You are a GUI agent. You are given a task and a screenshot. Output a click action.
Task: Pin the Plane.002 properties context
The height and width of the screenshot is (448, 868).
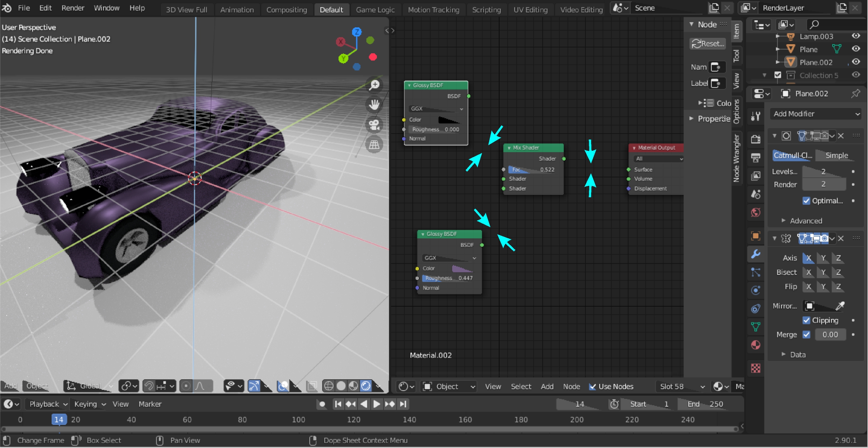point(855,94)
